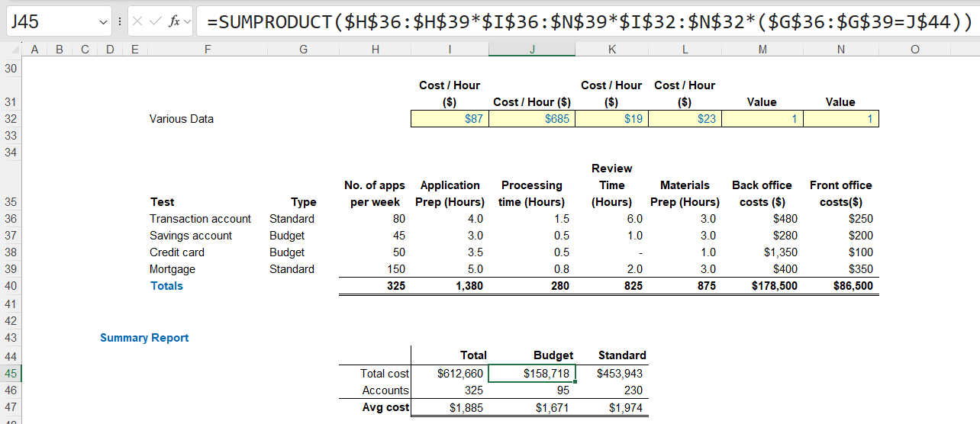Screen dimensions: 980x424
Task: Click the Cancel X icon in formula bar
Action: (x=138, y=22)
